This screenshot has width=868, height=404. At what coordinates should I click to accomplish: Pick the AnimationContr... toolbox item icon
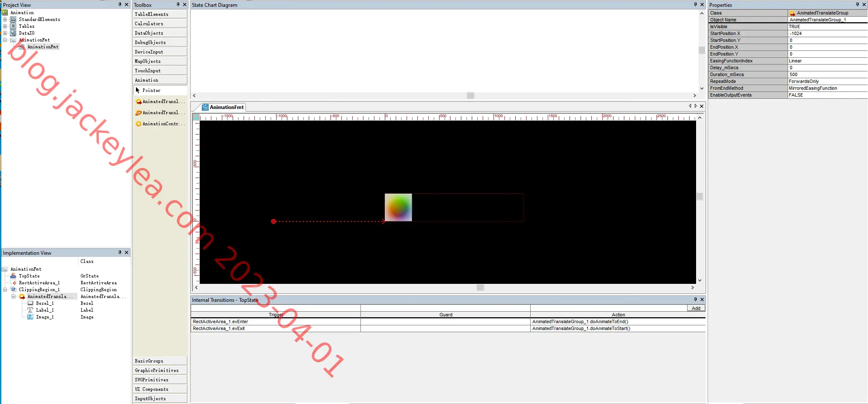click(139, 124)
